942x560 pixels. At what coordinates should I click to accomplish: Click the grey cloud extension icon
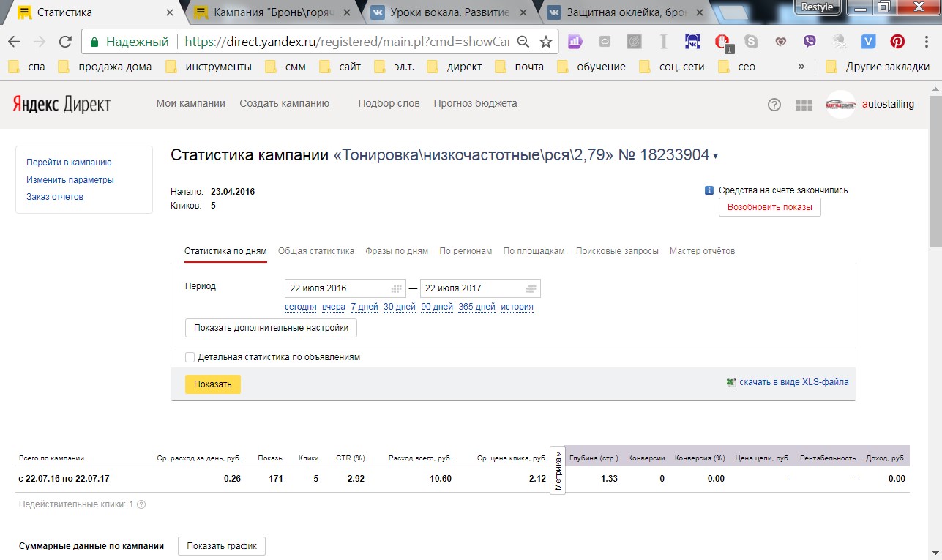(x=605, y=42)
